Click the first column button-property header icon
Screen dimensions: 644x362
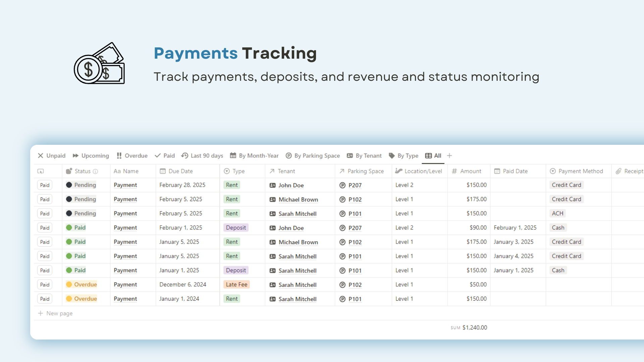point(41,171)
